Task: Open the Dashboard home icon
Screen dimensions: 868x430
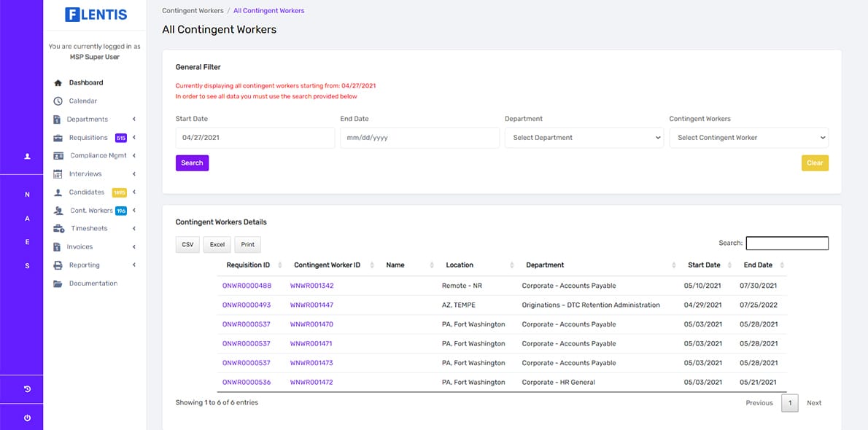Action: coord(58,83)
